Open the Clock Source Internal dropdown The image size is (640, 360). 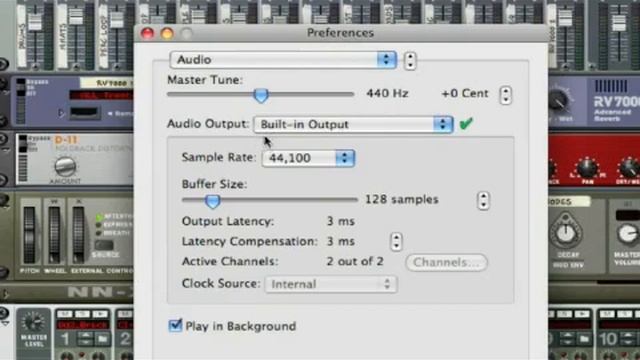pyautogui.click(x=331, y=284)
